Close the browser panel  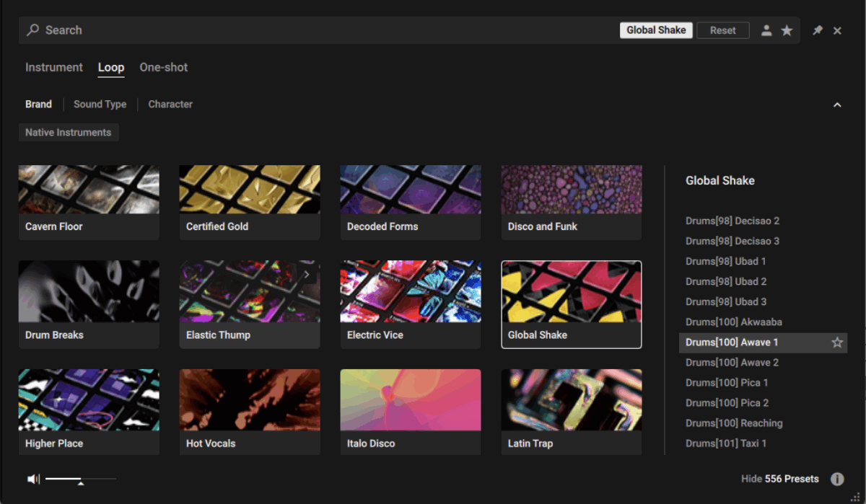837,30
